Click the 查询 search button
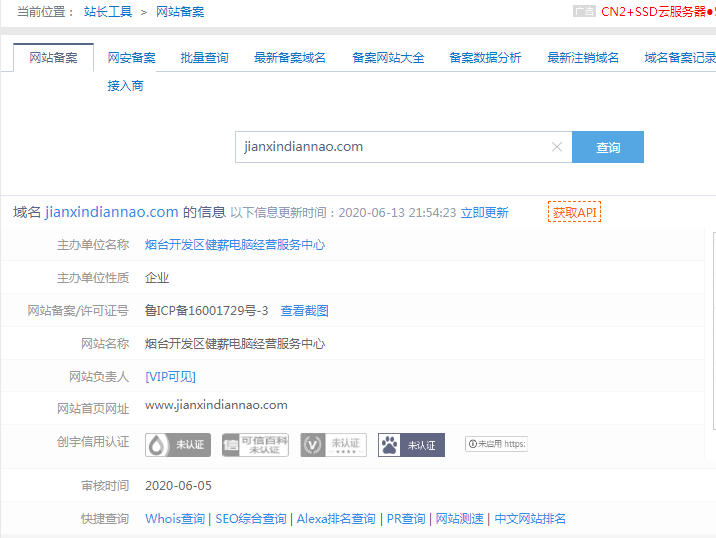 tap(608, 147)
